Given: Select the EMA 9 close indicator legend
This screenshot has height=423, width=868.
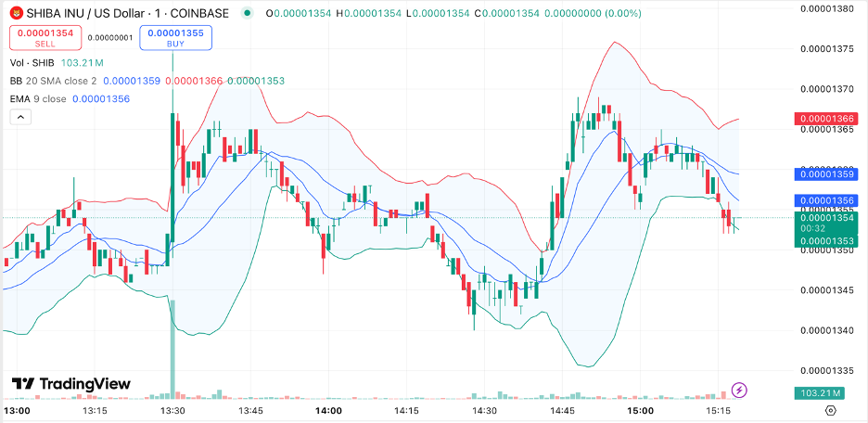Looking at the screenshot, I should coord(38,98).
